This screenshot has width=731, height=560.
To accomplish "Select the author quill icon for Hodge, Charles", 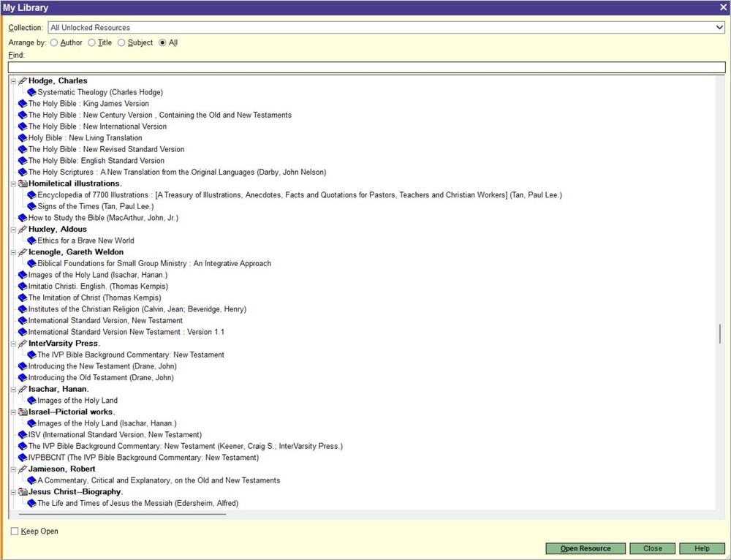I will pyautogui.click(x=22, y=80).
